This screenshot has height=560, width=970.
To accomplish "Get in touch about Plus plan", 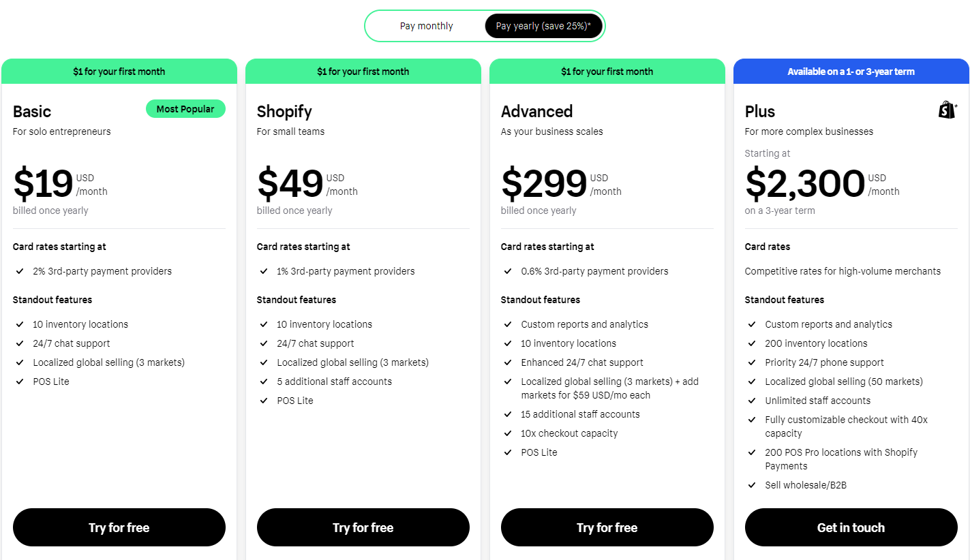I will point(851,527).
